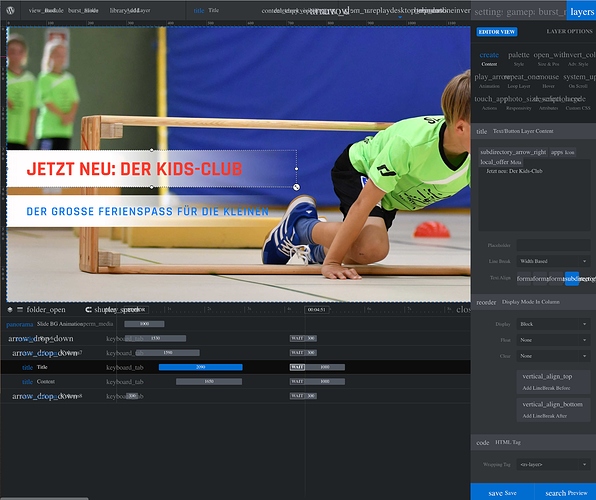This screenshot has height=500, width=596.
Task: Switch to Layer Options view
Action: (569, 32)
